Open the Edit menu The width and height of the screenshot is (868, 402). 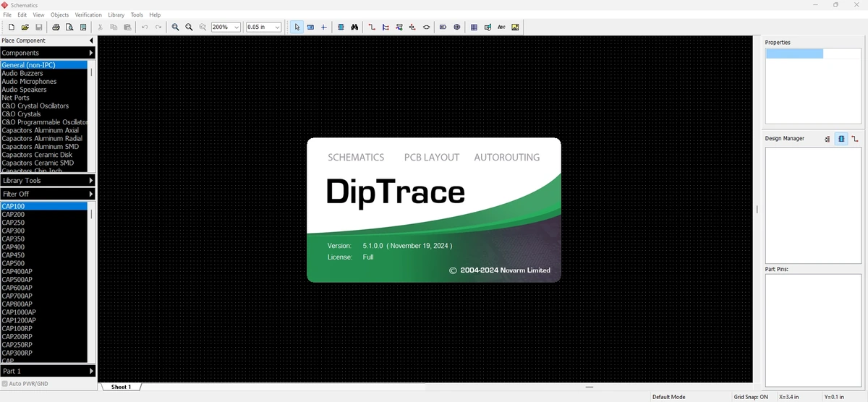tap(22, 14)
